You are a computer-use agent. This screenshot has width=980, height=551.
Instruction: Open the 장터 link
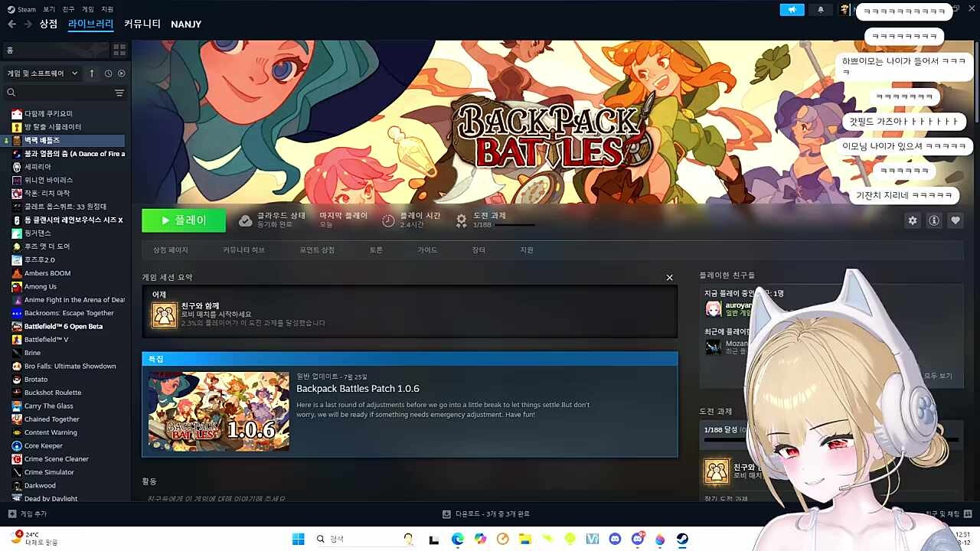point(479,250)
